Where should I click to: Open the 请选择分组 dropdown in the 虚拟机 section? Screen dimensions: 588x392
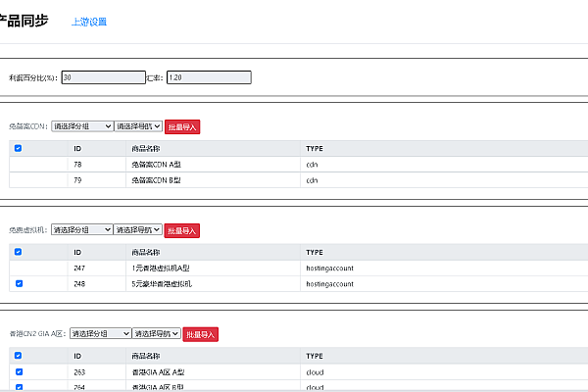click(82, 229)
